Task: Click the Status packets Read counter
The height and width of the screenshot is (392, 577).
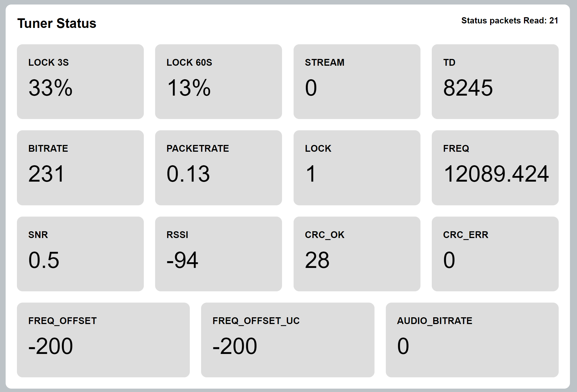Action: [510, 21]
